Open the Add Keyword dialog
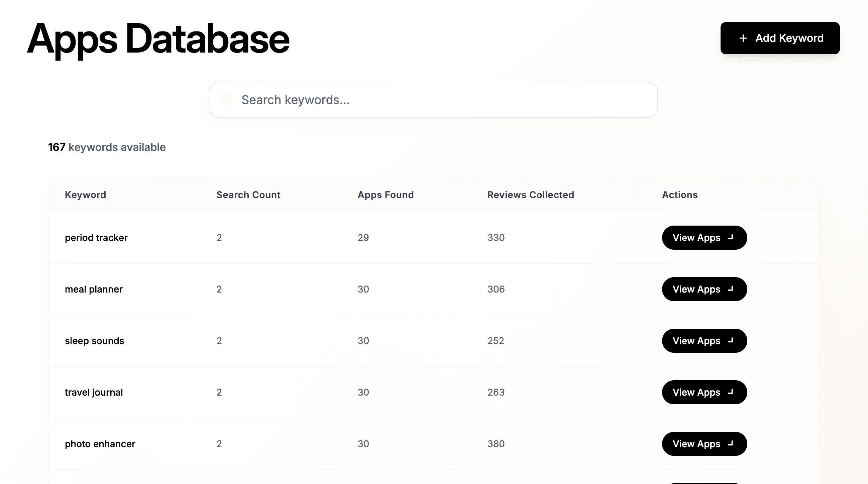Viewport: 868px width, 484px height. [780, 38]
